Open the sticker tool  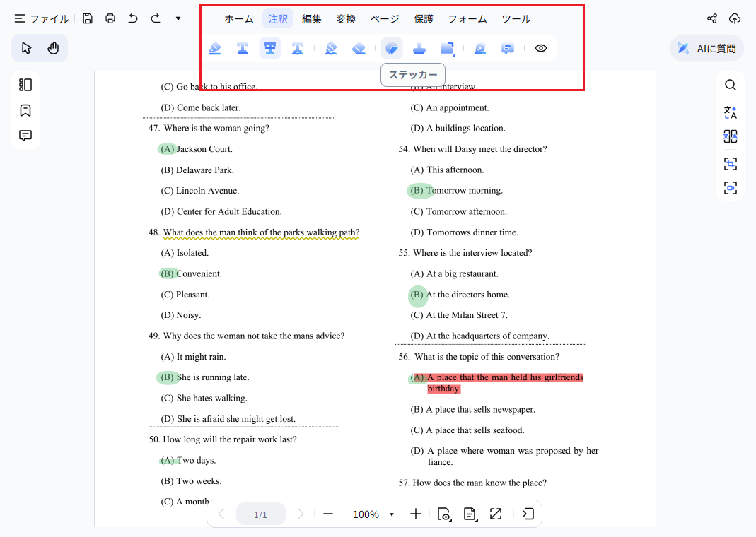[392, 48]
